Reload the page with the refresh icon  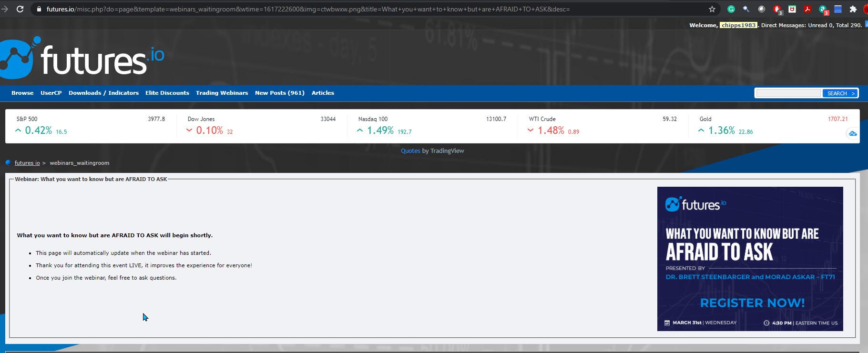pos(20,9)
